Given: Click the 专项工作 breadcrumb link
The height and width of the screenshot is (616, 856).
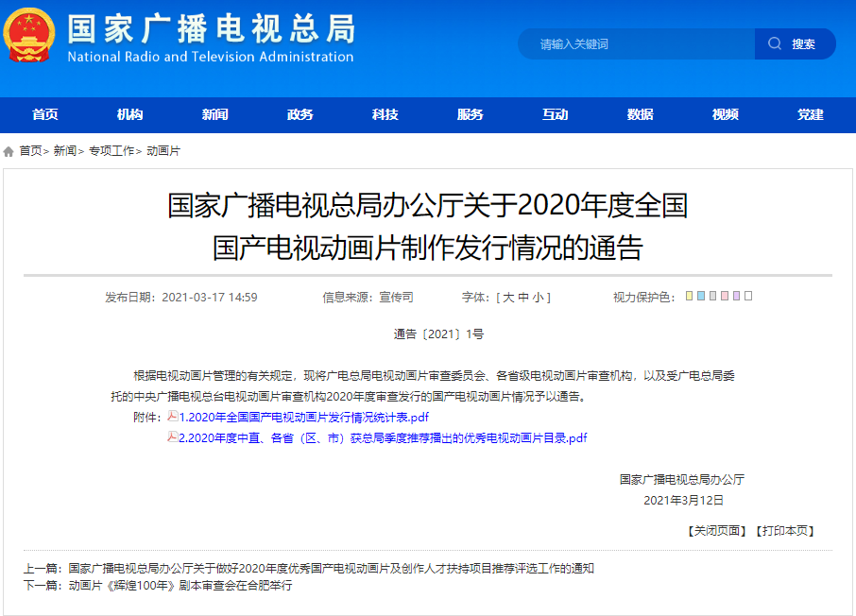Looking at the screenshot, I should point(111,151).
